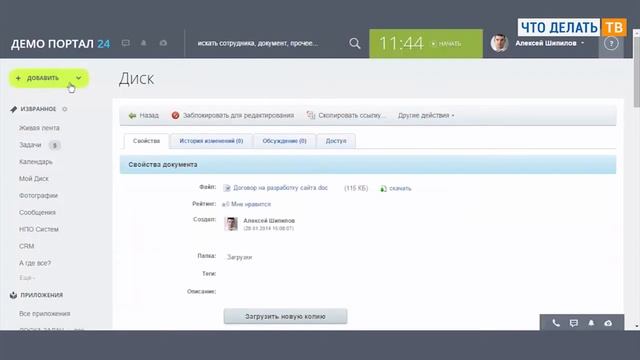Switch to История изменений tab

(211, 141)
